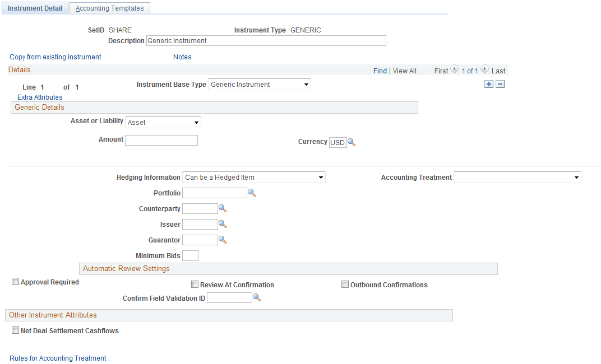Switch to the Accounting Templates tab

coord(110,8)
